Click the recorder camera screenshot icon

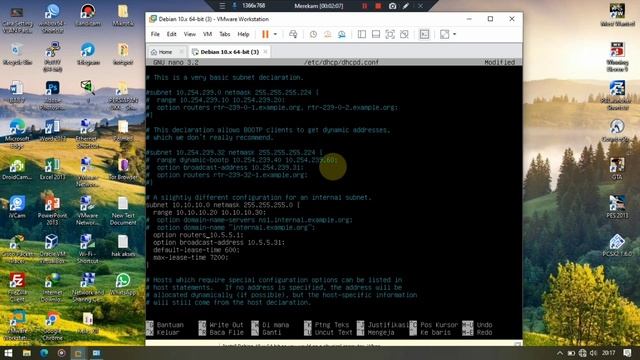[392, 6]
